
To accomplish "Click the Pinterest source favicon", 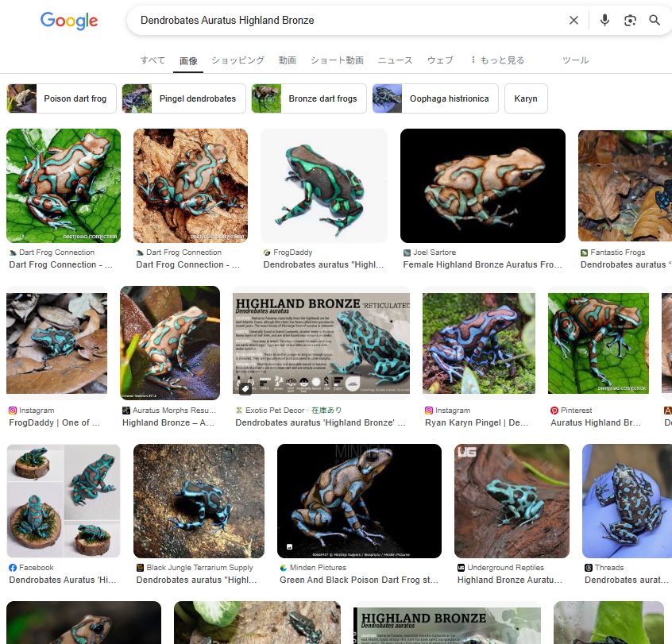I will coord(554,411).
